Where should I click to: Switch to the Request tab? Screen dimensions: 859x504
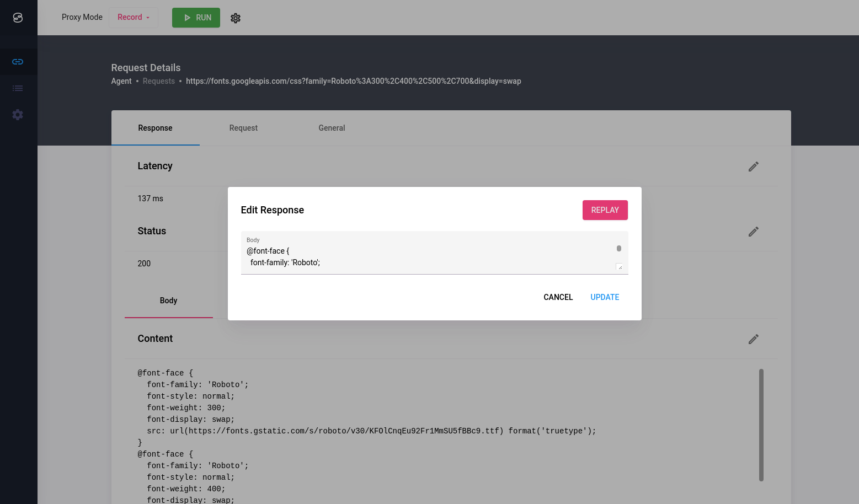pos(243,128)
